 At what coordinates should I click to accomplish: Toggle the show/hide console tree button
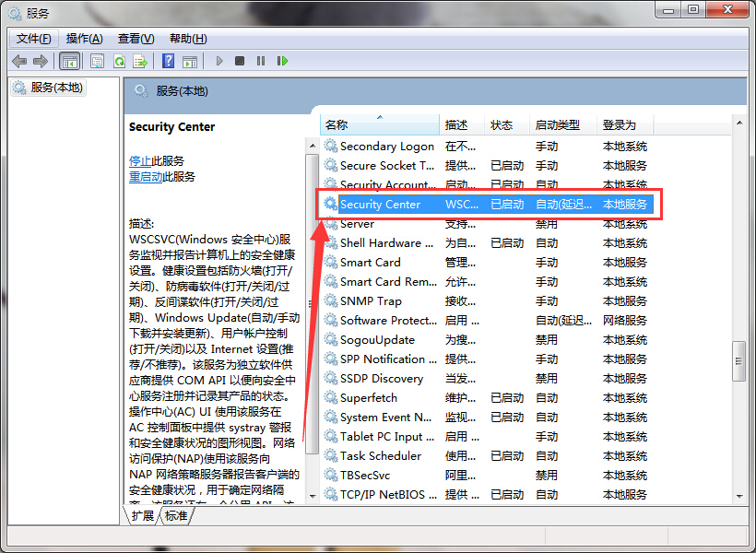coord(69,61)
